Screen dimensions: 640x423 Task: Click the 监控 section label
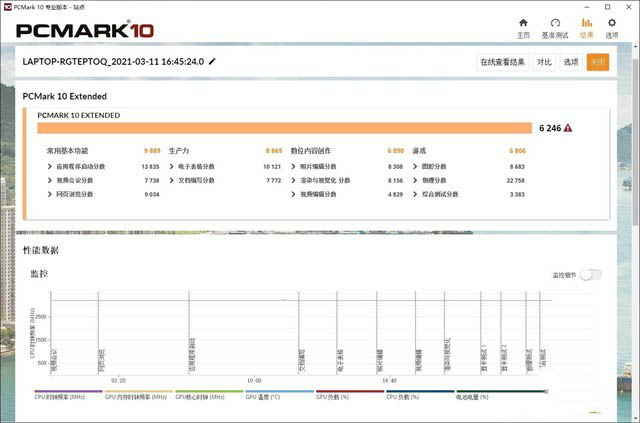[39, 274]
